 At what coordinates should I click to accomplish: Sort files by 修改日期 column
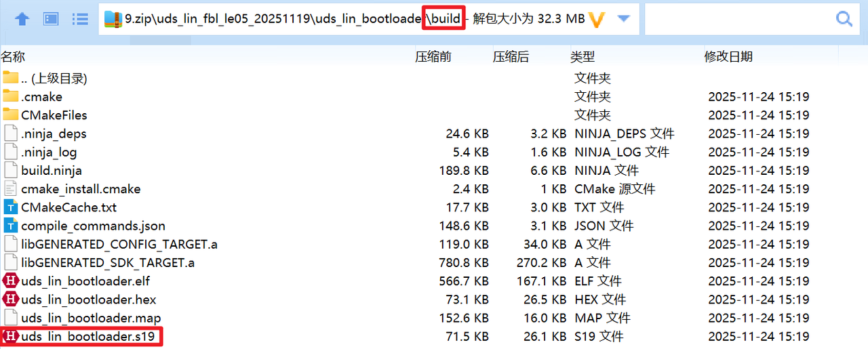coord(728,57)
